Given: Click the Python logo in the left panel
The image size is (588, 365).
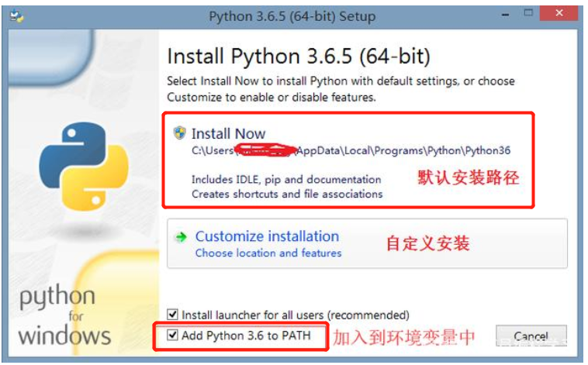Looking at the screenshot, I should 84,166.
